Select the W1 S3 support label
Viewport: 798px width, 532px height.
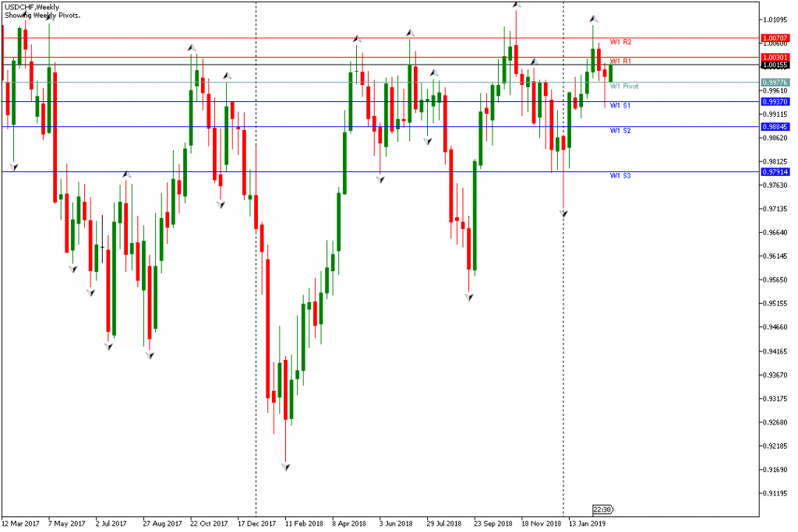point(620,176)
